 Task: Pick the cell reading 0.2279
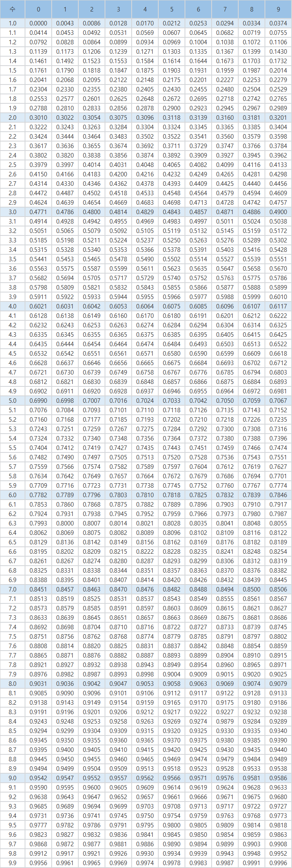point(278,80)
